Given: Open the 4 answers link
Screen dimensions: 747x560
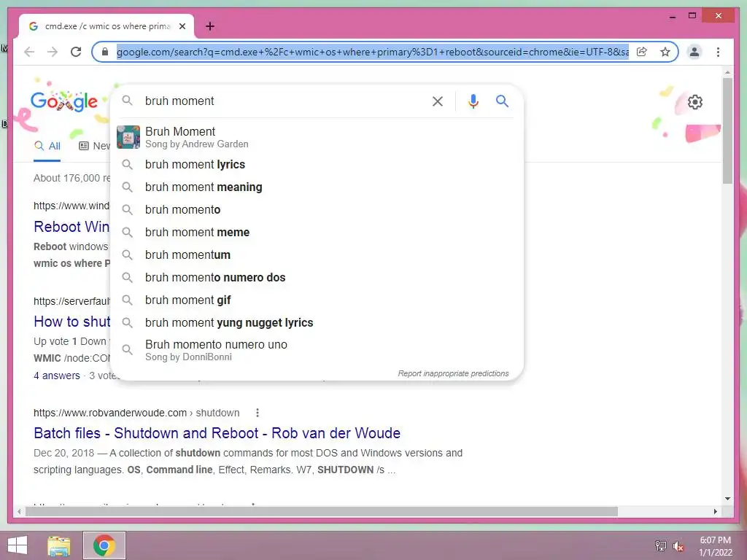Looking at the screenshot, I should click(x=57, y=376).
